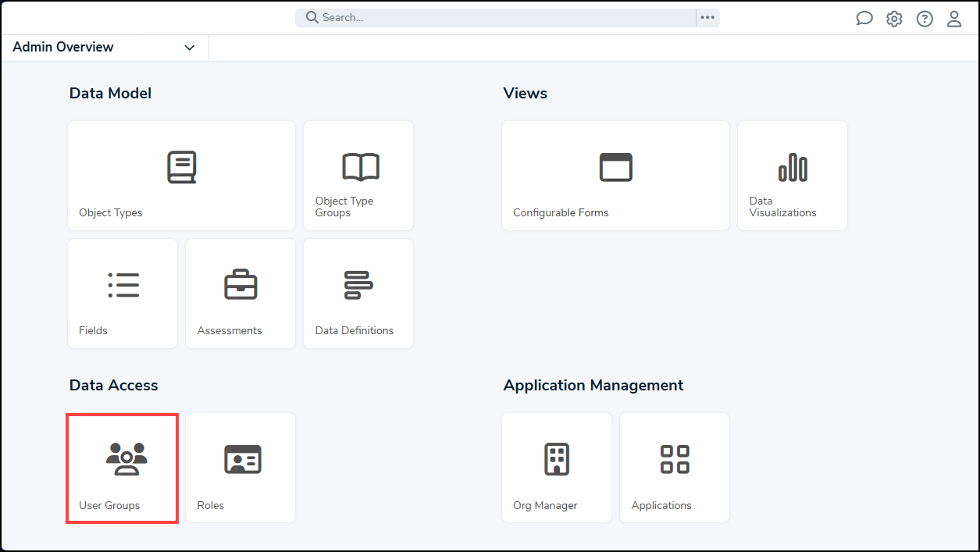
Task: Open the Fields list icon tile
Action: [x=123, y=294]
